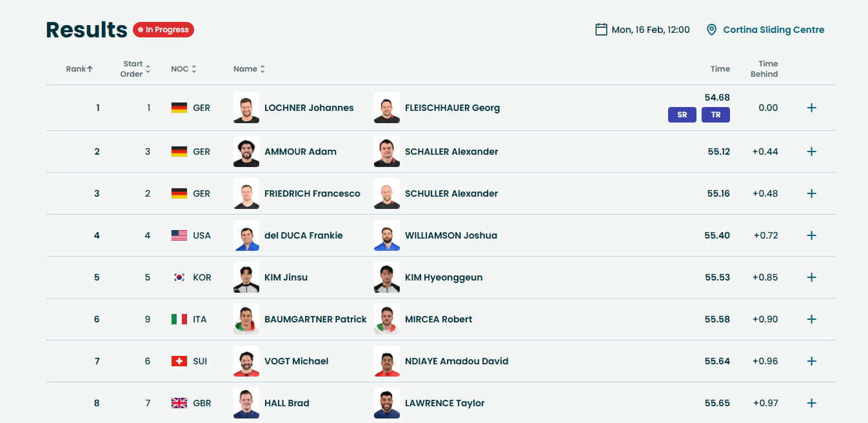Click the Great Britain flag icon
Screen dimensions: 868x423
(x=179, y=403)
